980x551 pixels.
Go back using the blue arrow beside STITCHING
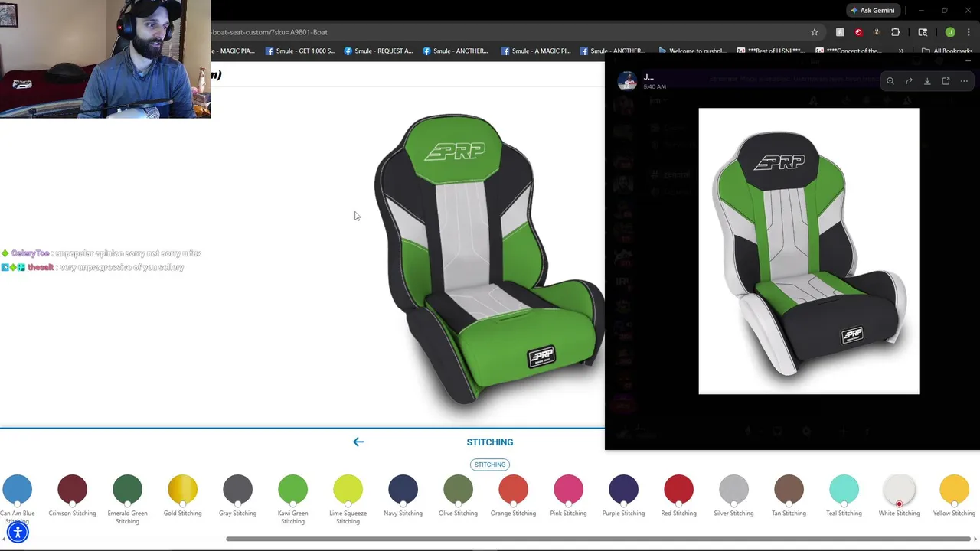pos(358,442)
